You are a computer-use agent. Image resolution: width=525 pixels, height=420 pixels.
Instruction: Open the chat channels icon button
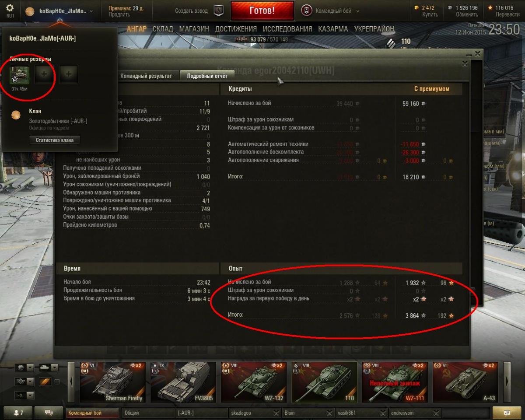pos(49,413)
